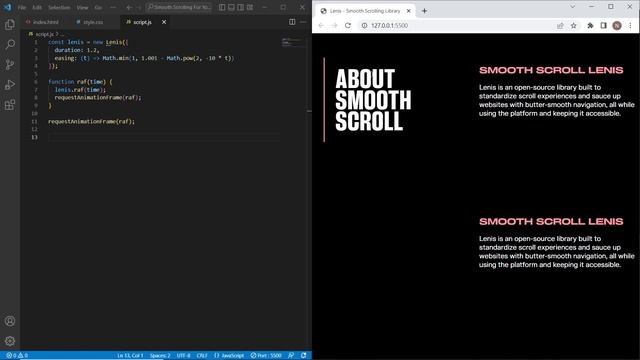The height and width of the screenshot is (360, 640).
Task: Open Chrome Extensions puzzle icon
Action: pyautogui.click(x=590, y=25)
